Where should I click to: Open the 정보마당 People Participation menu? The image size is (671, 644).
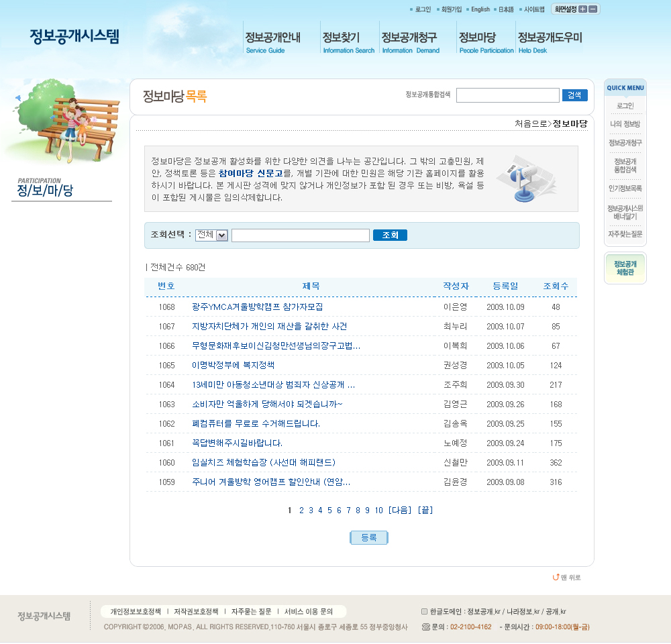coord(485,42)
